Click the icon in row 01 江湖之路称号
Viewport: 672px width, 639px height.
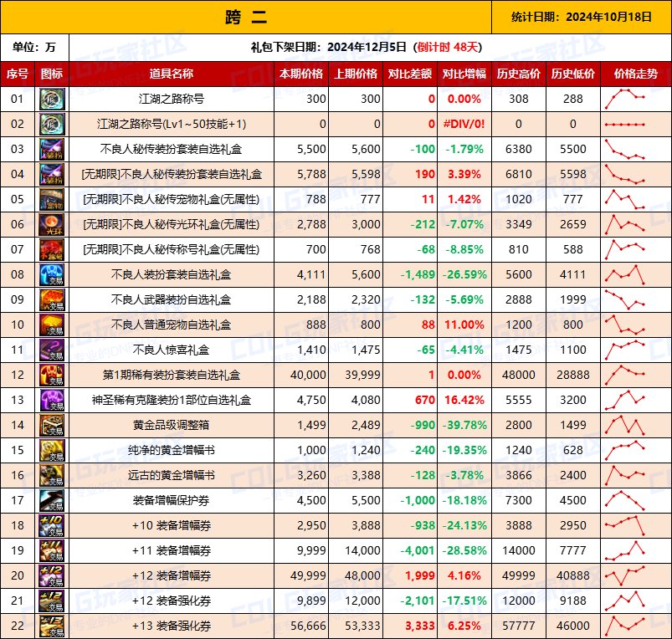52,100
